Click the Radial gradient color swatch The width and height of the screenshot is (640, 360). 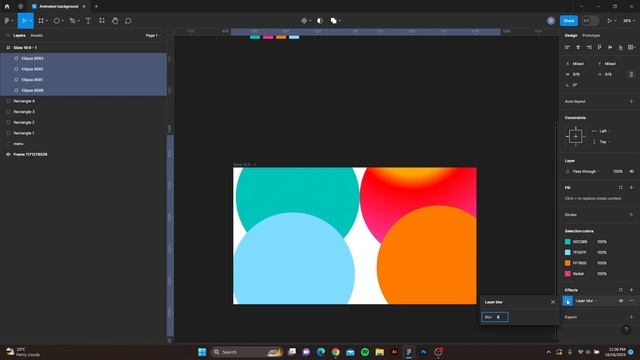567,274
